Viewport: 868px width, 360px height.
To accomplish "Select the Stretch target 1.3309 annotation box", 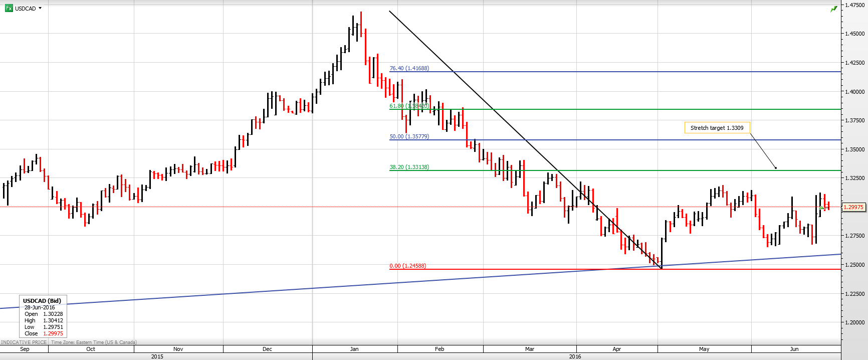I will [x=717, y=128].
